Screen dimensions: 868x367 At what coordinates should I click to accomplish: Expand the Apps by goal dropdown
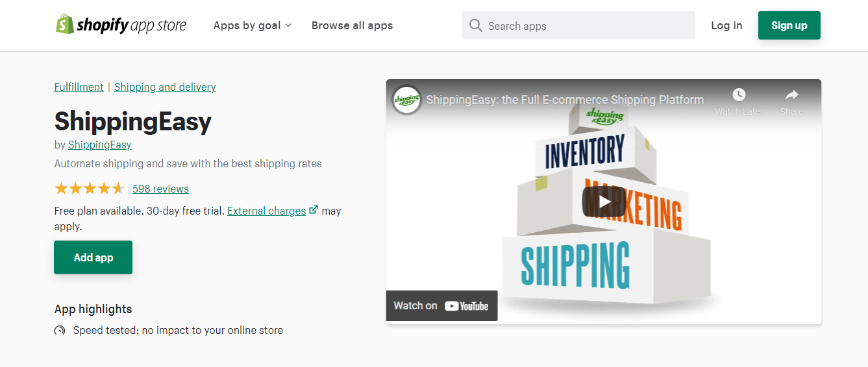click(x=253, y=26)
